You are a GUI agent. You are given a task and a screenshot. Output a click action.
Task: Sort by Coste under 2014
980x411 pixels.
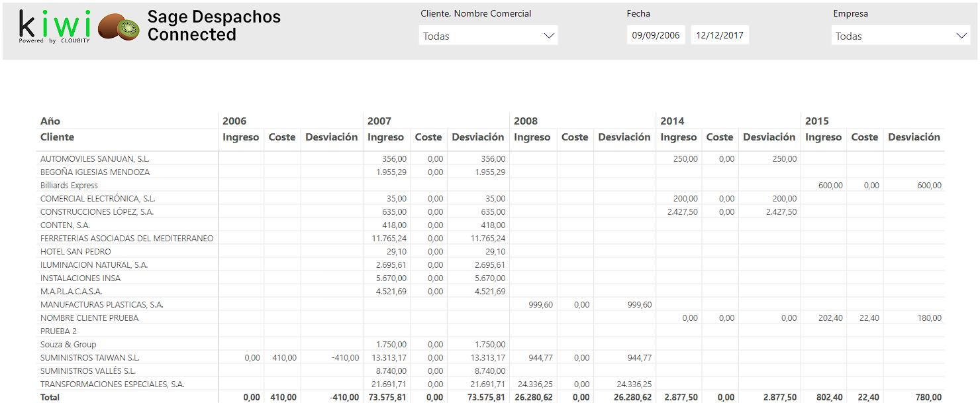click(720, 137)
